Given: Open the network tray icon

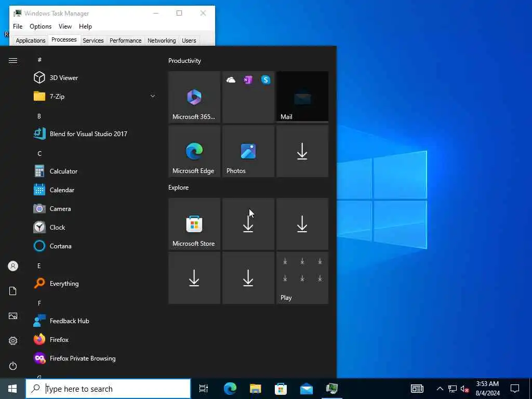Looking at the screenshot, I should (x=453, y=389).
